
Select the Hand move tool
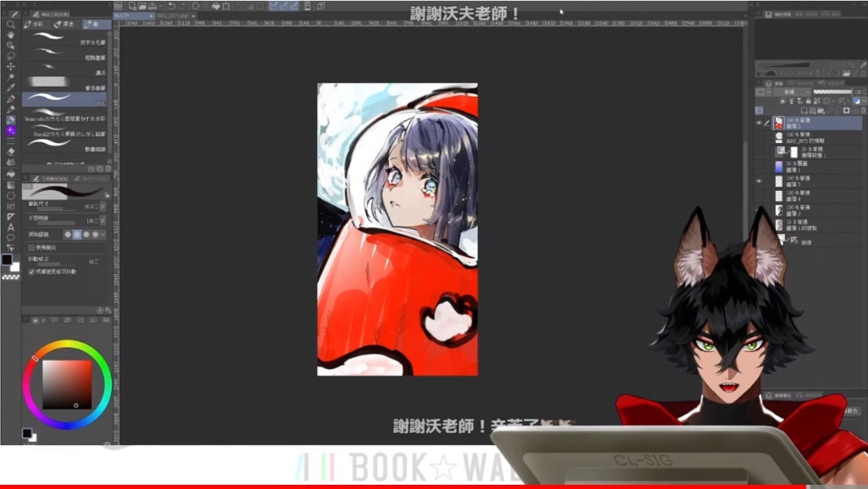pyautogui.click(x=10, y=35)
